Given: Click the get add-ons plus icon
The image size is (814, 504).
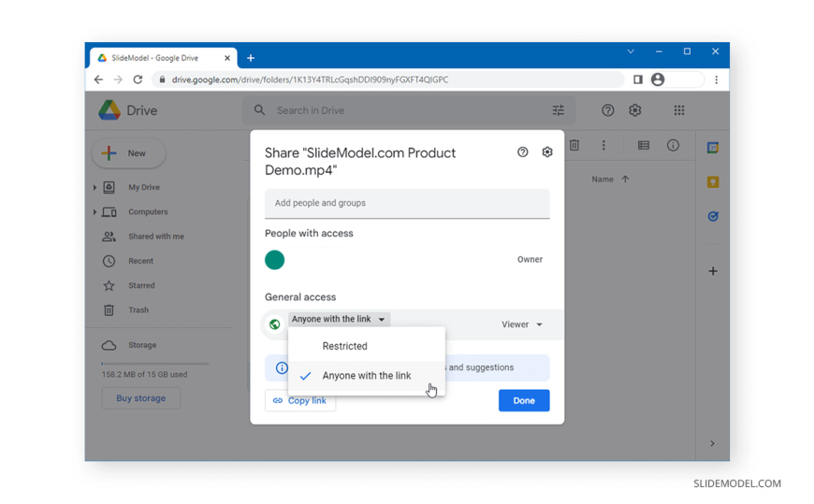Looking at the screenshot, I should (x=713, y=271).
